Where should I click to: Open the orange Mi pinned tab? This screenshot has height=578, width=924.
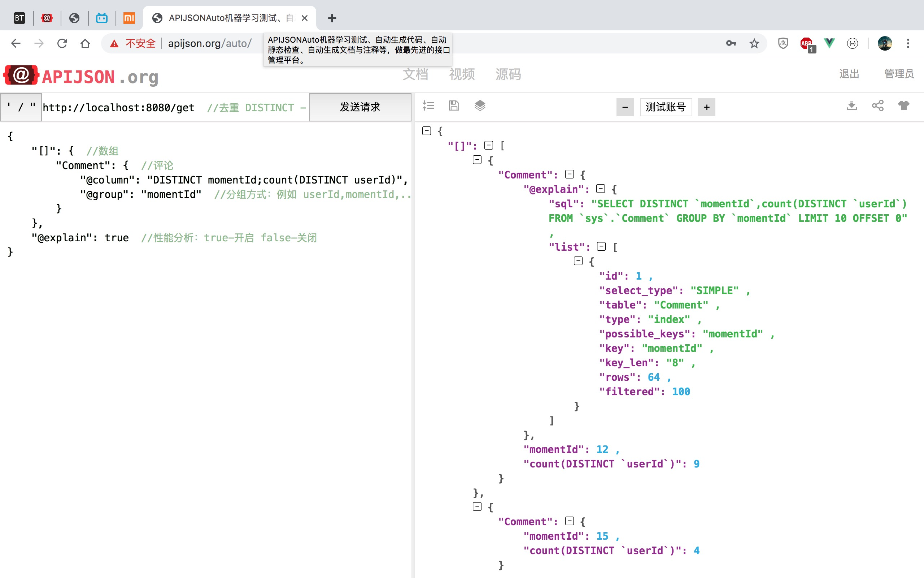[129, 18]
